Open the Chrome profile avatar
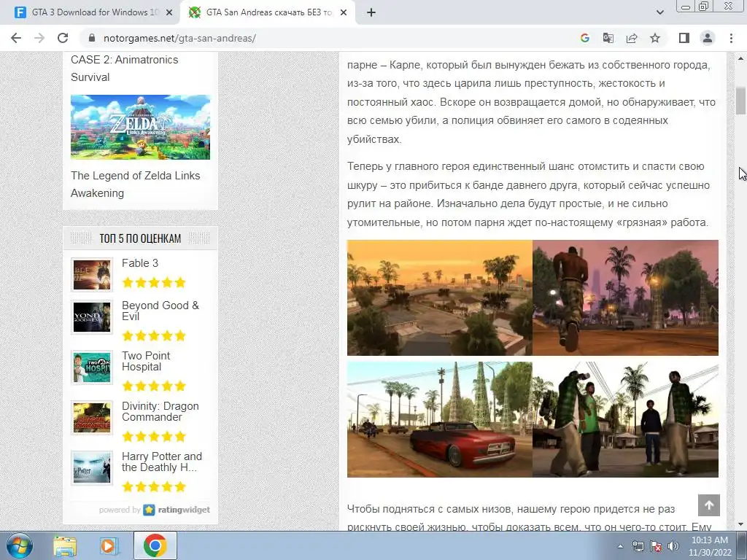Image resolution: width=747 pixels, height=560 pixels. point(708,38)
